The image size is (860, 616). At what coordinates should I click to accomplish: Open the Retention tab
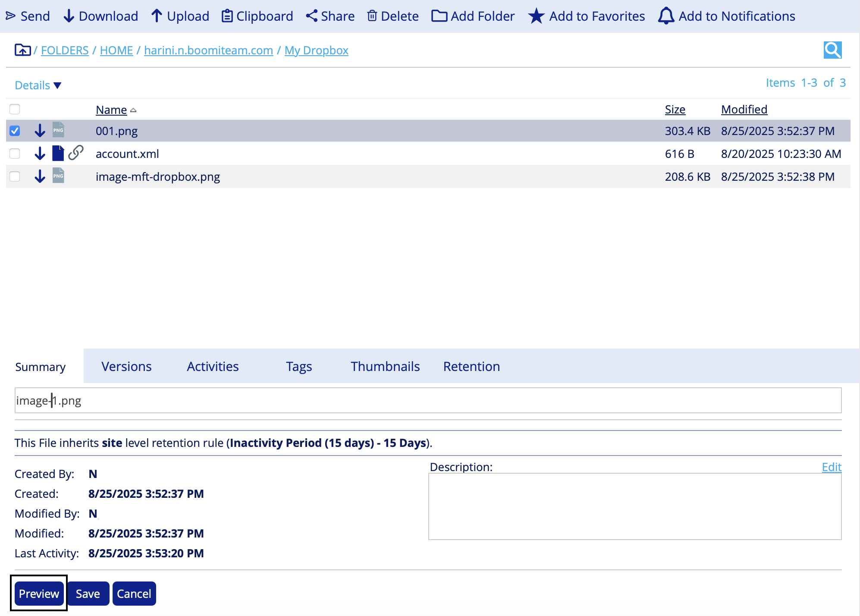(471, 366)
